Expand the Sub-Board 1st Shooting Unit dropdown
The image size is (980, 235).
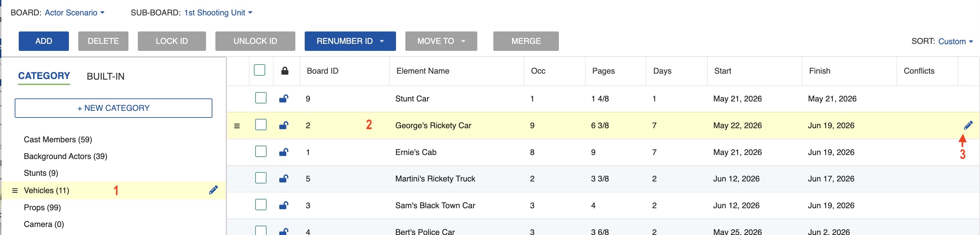(x=218, y=13)
